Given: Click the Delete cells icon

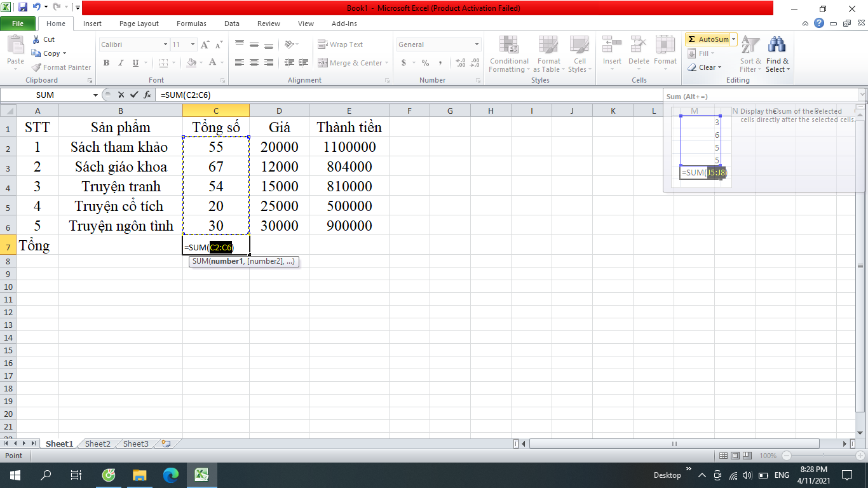Looking at the screenshot, I should pos(639,44).
